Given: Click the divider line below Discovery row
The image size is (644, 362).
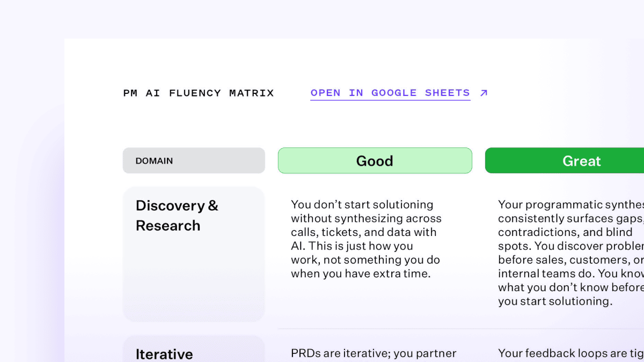Looking at the screenshot, I should (x=461, y=328).
